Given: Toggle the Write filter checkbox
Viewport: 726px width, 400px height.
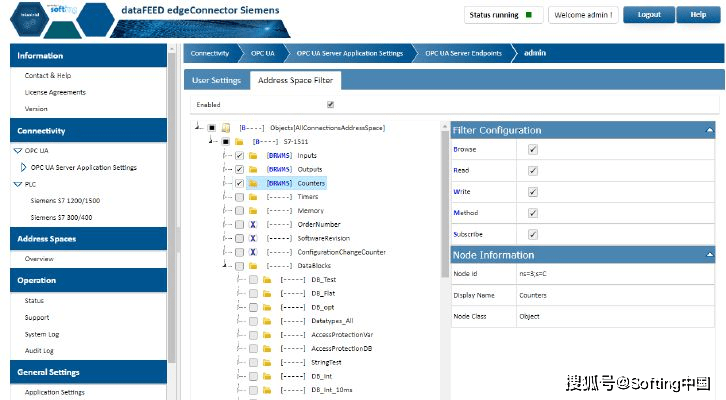Looking at the screenshot, I should 533,192.
